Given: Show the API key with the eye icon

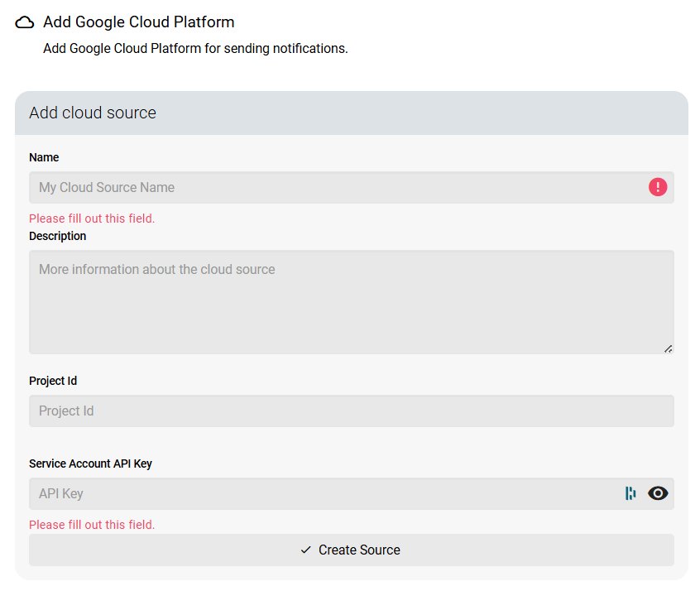Looking at the screenshot, I should coord(658,493).
